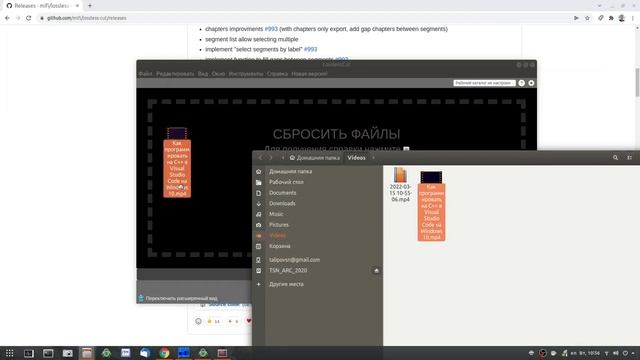The width and height of the screenshot is (640, 360).
Task: Click the СБРОСИТЬ ФАЙЛЫ drop zone text
Action: tap(336, 134)
